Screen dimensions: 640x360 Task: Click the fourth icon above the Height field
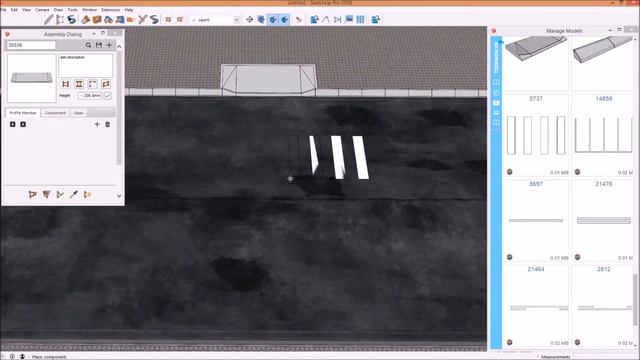point(106,84)
